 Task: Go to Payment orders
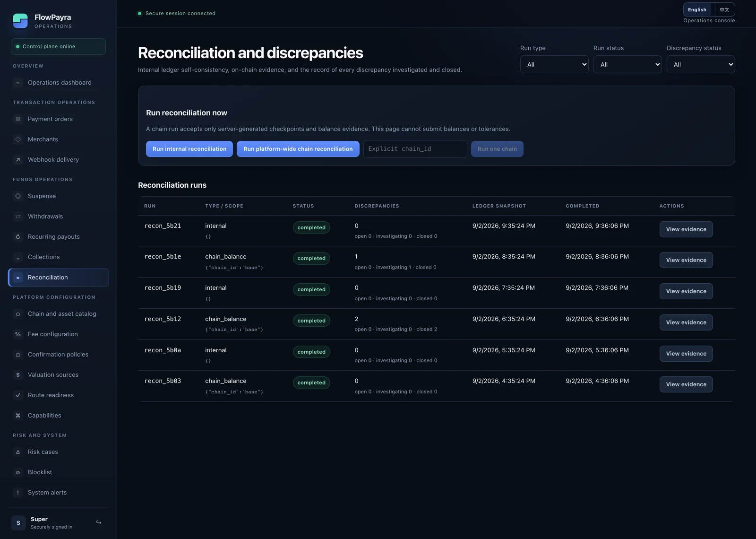point(59,119)
